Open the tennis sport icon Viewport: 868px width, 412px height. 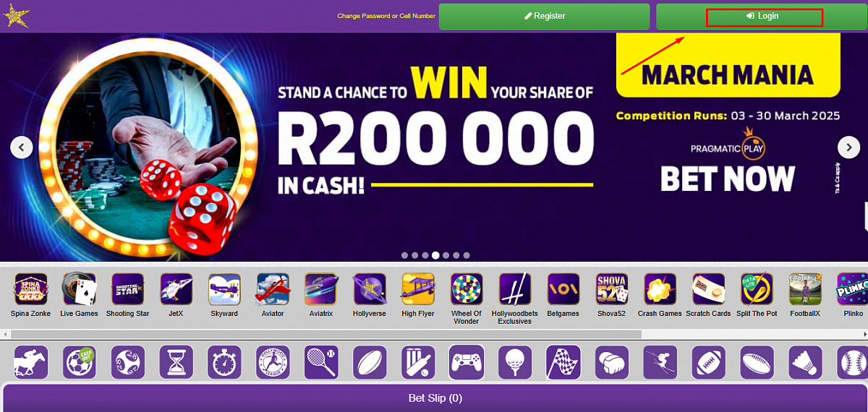[x=321, y=362]
